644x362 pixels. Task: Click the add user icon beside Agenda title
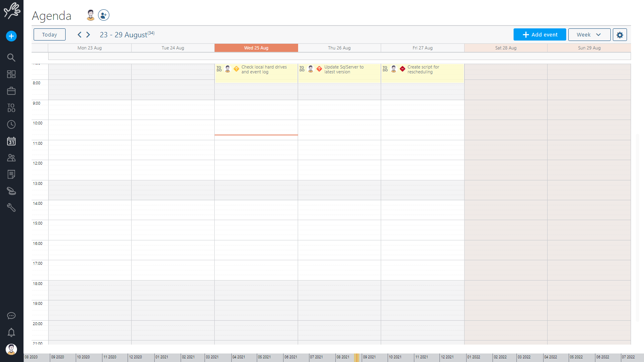104,15
